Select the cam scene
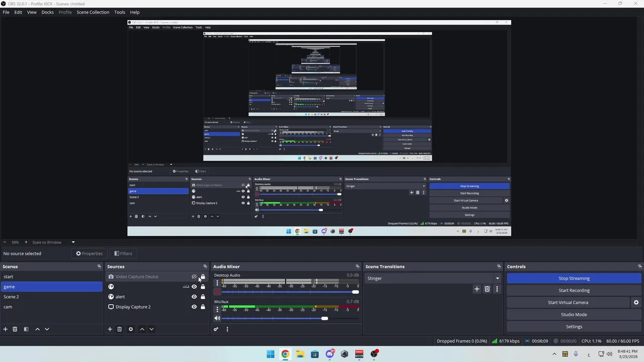Screen dimensions: 644x362 [x=52, y=307]
